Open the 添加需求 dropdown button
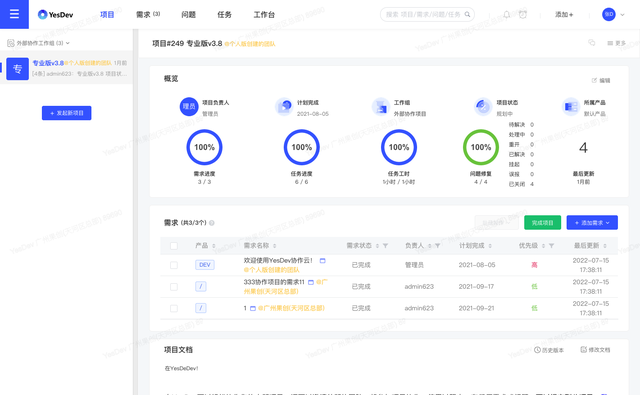This screenshot has width=640, height=395. click(592, 223)
